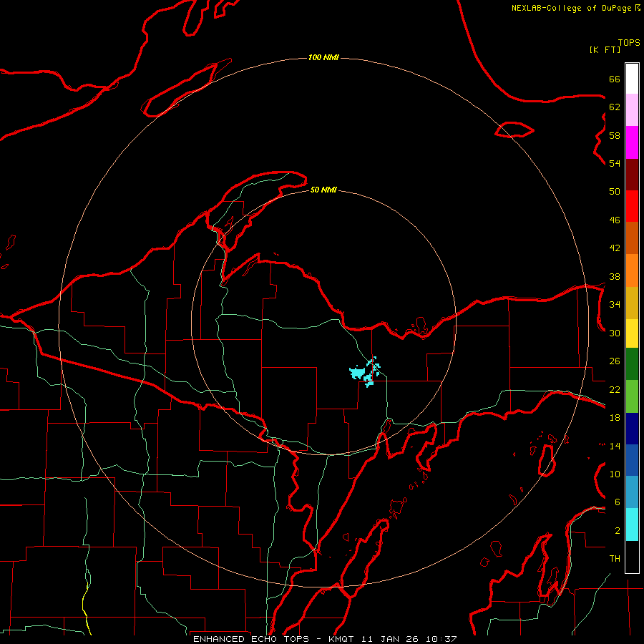This screenshot has height=644, width=644.
Task: Click legend value 26
Action: 615,361
